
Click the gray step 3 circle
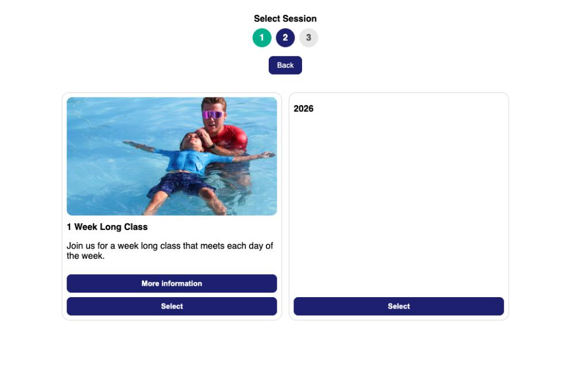[x=308, y=38]
